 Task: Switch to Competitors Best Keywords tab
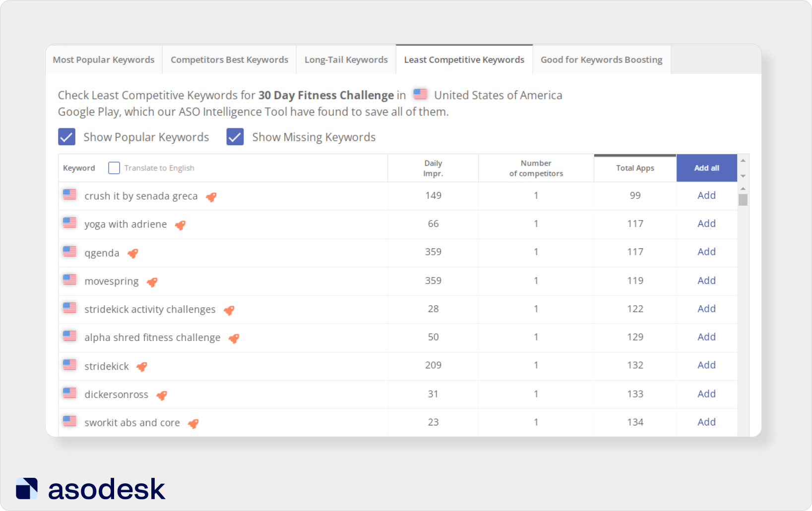point(229,59)
